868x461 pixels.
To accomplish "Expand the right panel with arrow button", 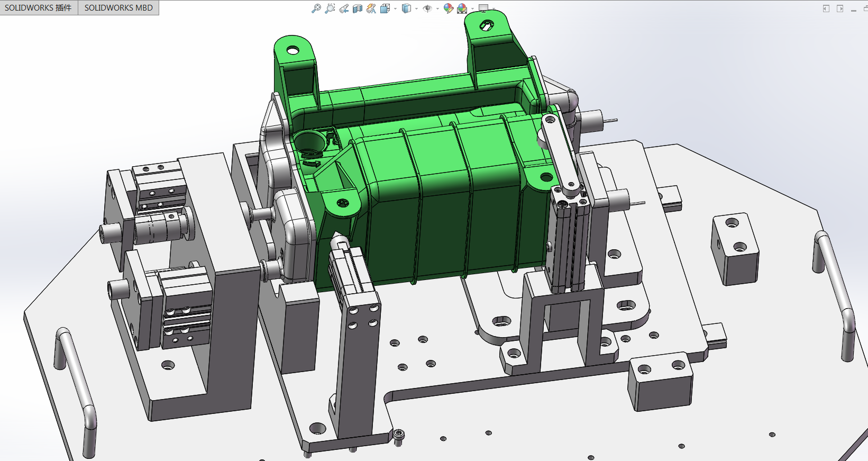I will tap(840, 8).
